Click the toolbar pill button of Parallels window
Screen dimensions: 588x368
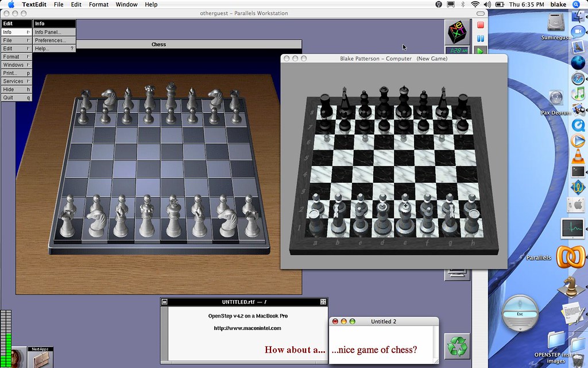481,14
